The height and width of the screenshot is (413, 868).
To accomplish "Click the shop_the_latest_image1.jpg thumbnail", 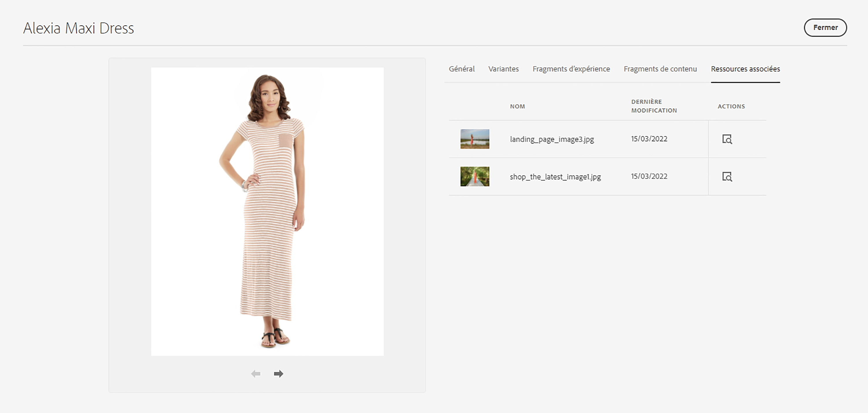I will [474, 176].
